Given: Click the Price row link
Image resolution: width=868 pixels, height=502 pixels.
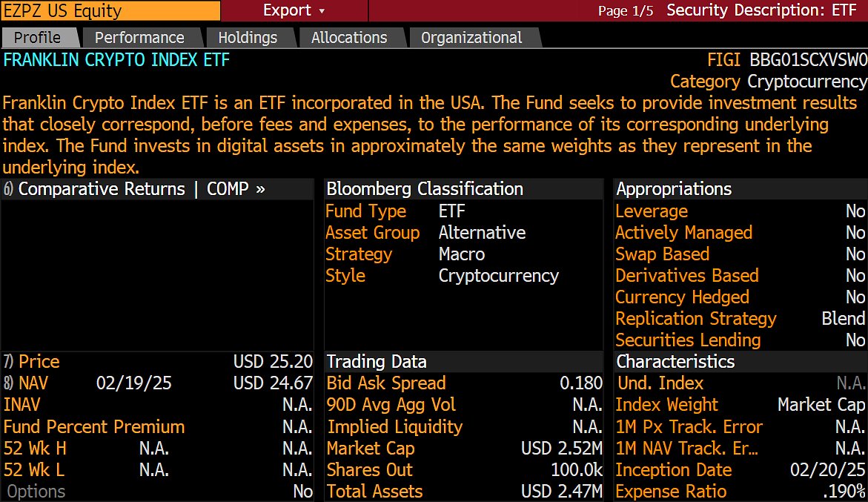Looking at the screenshot, I should coord(39,362).
